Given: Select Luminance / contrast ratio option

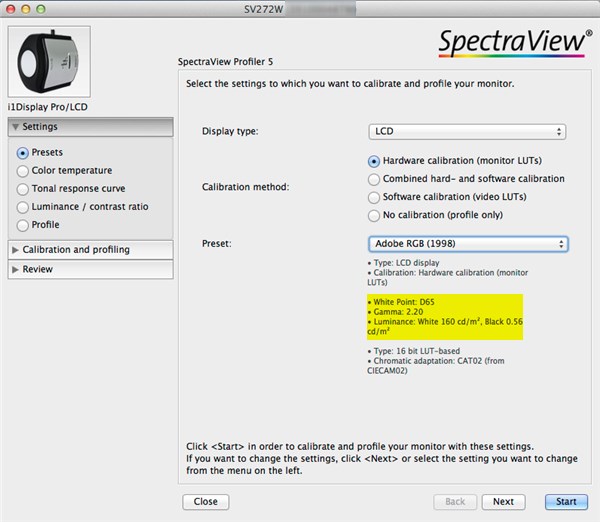Looking at the screenshot, I should point(23,207).
